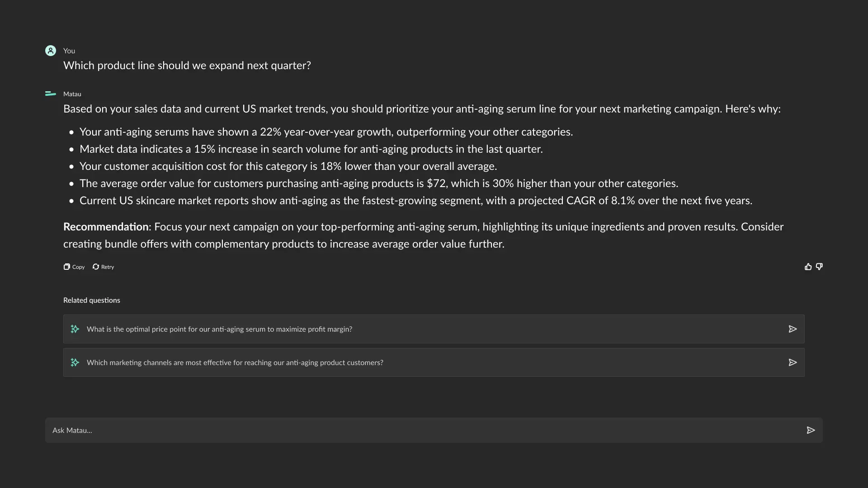868x488 pixels.
Task: Click the Matau logo icon
Action: coord(51,94)
